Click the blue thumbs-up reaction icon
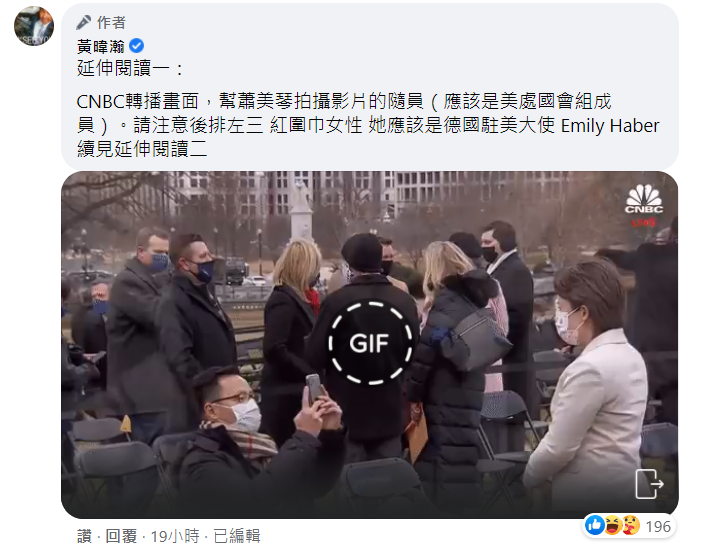This screenshot has height=552, width=704. 595,525
